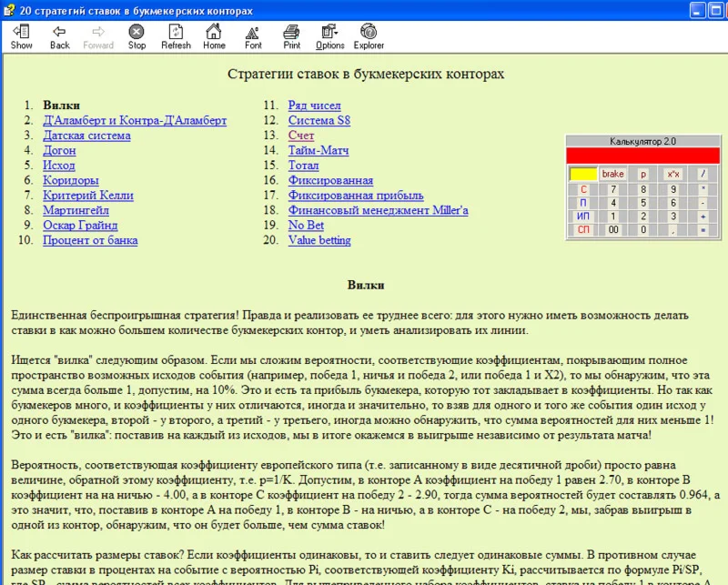Image resolution: width=728 pixels, height=585 pixels.
Task: Click the calculator 00 button
Action: [x=613, y=230]
